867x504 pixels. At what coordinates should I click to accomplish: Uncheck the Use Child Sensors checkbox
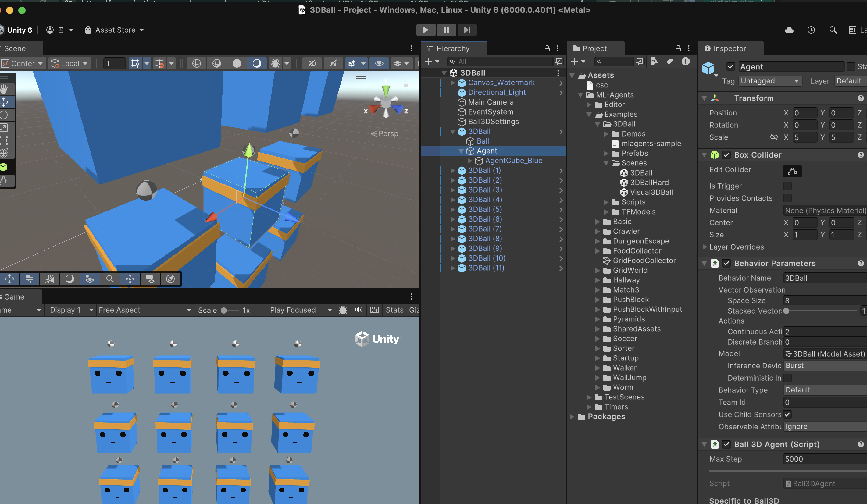pyautogui.click(x=787, y=414)
